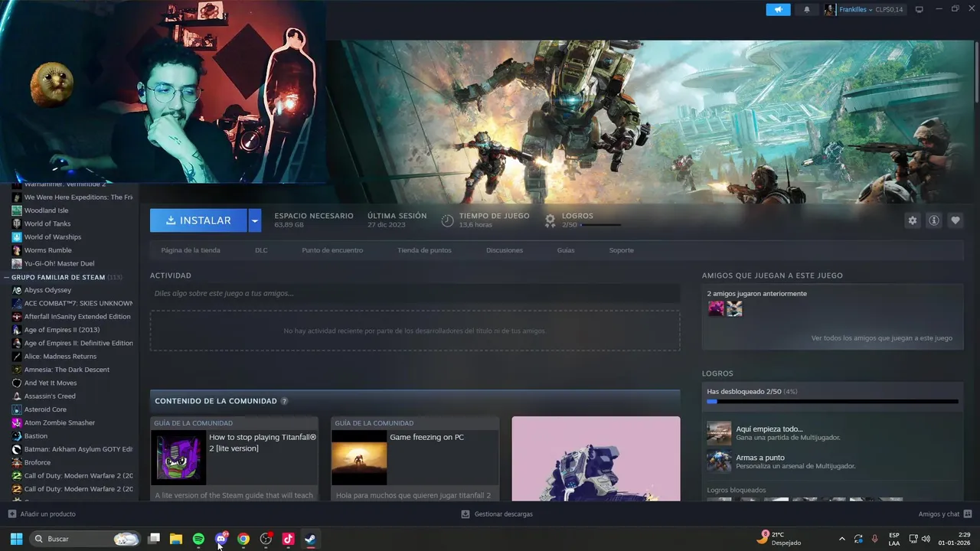Click the LOGROS gear icon
This screenshot has width=980, height=551.
point(550,220)
